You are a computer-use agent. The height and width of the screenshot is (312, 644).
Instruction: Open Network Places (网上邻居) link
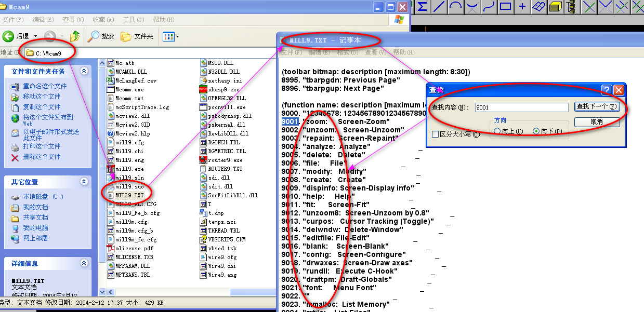pos(35,238)
